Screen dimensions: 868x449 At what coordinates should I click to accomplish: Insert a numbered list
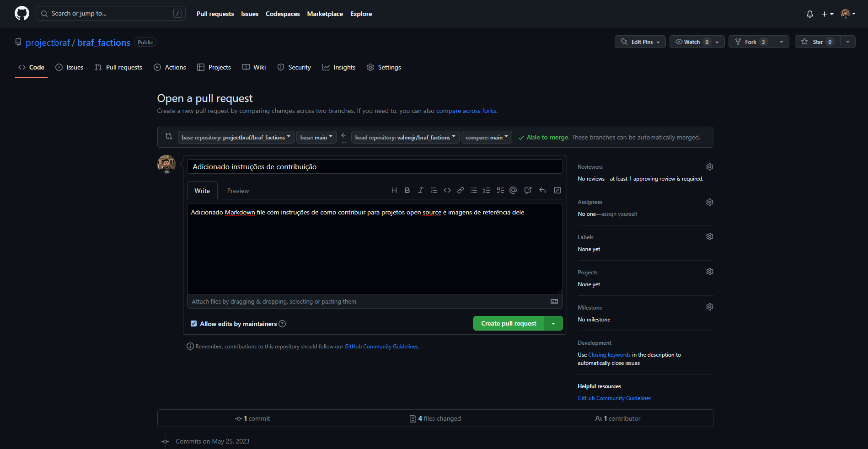click(487, 191)
